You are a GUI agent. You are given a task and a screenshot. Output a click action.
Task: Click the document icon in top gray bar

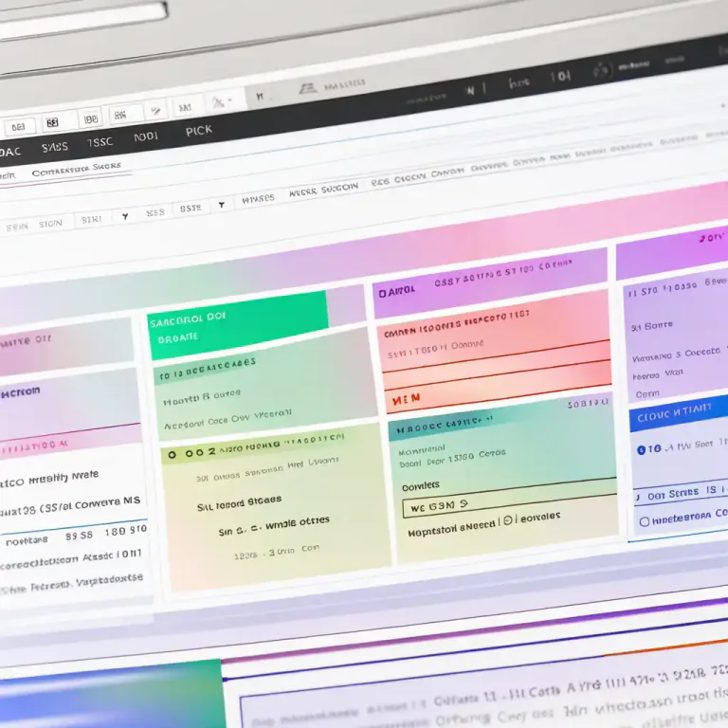click(x=307, y=88)
